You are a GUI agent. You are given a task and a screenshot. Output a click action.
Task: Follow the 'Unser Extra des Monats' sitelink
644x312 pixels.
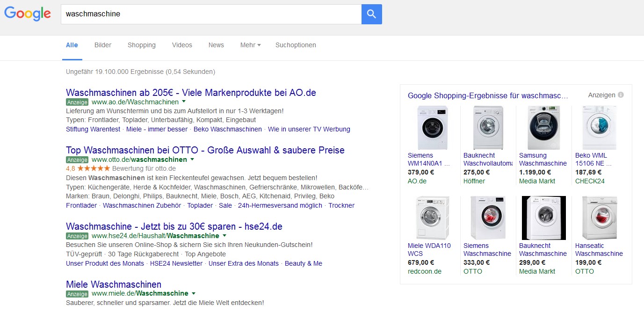pos(244,263)
